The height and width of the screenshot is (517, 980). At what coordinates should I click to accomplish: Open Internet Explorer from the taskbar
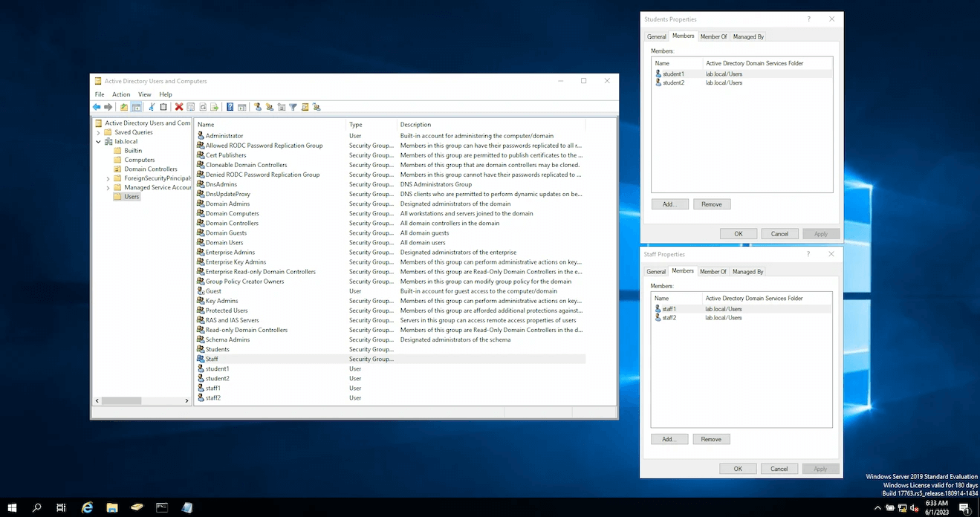point(87,507)
